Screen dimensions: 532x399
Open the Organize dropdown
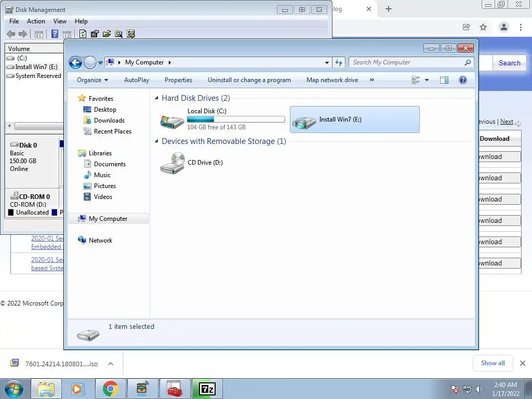(x=92, y=80)
